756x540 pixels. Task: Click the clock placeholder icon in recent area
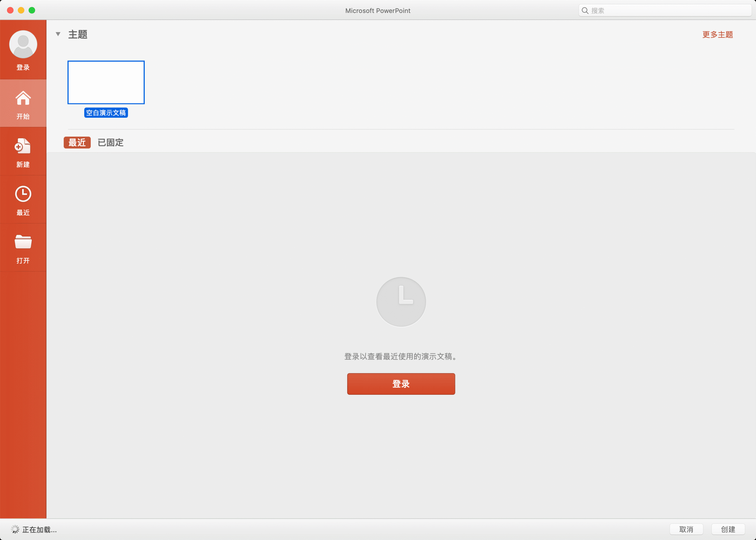(401, 301)
